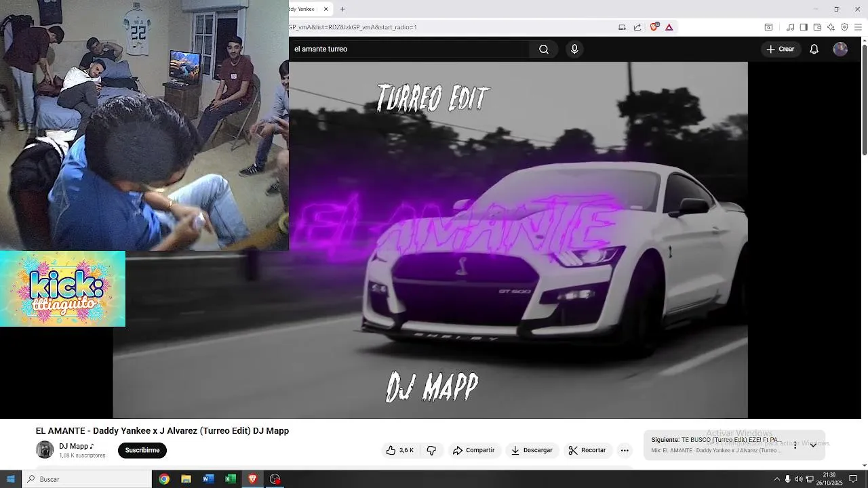868x488 pixels.
Task: Click the scrollbar up arrow
Action: tap(864, 40)
